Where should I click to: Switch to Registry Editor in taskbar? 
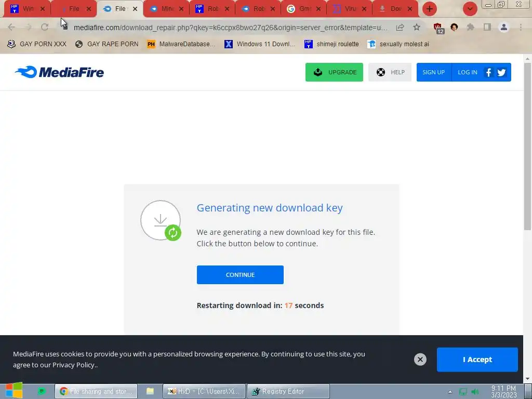[288, 391]
